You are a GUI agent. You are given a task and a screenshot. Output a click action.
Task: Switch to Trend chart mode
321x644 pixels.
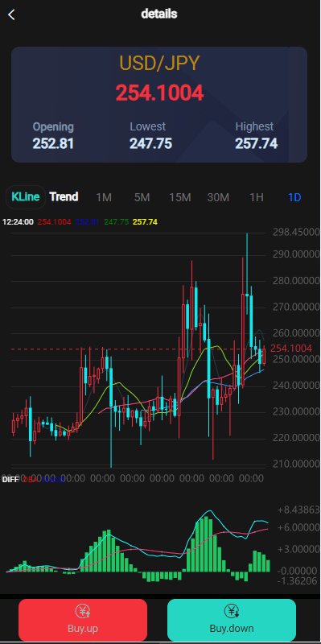[x=64, y=196]
